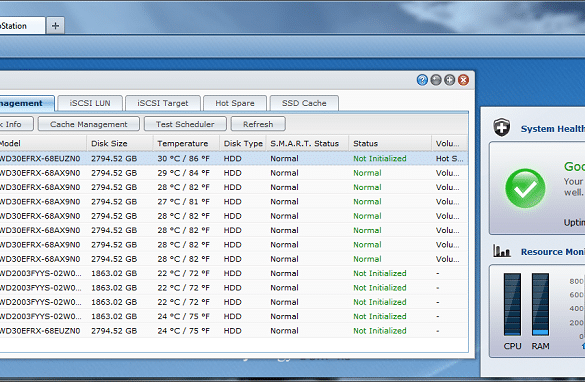Sort by the Model column header

click(43, 144)
